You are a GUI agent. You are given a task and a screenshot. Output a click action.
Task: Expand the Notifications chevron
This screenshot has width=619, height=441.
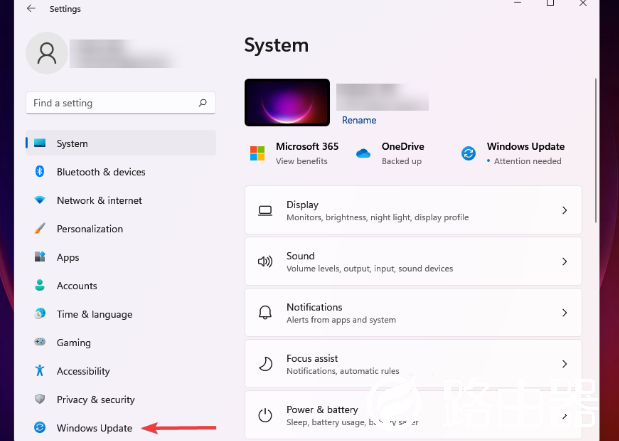pos(565,312)
